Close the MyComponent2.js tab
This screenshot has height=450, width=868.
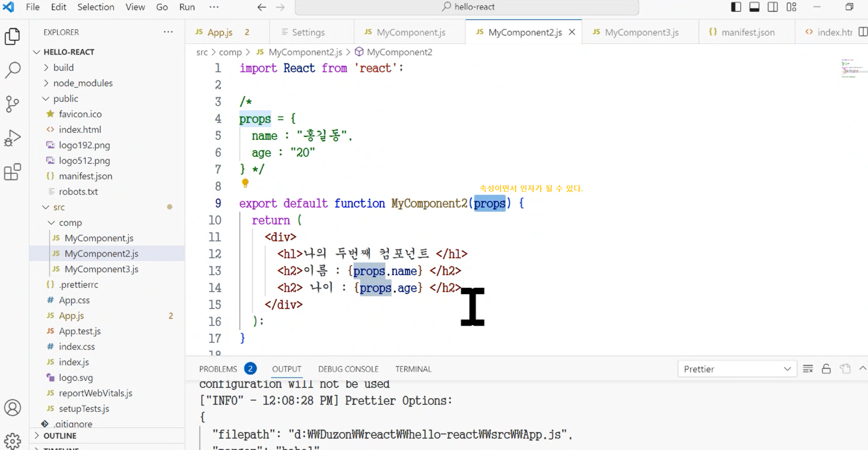pos(572,32)
